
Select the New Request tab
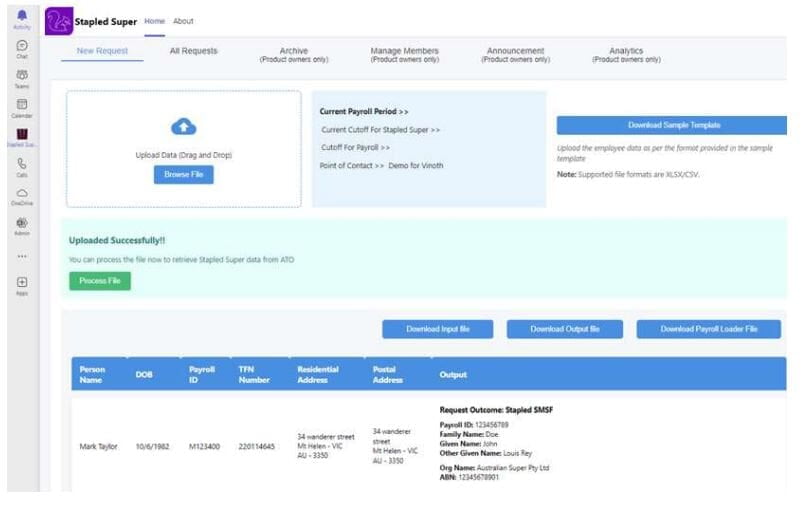pyautogui.click(x=102, y=51)
